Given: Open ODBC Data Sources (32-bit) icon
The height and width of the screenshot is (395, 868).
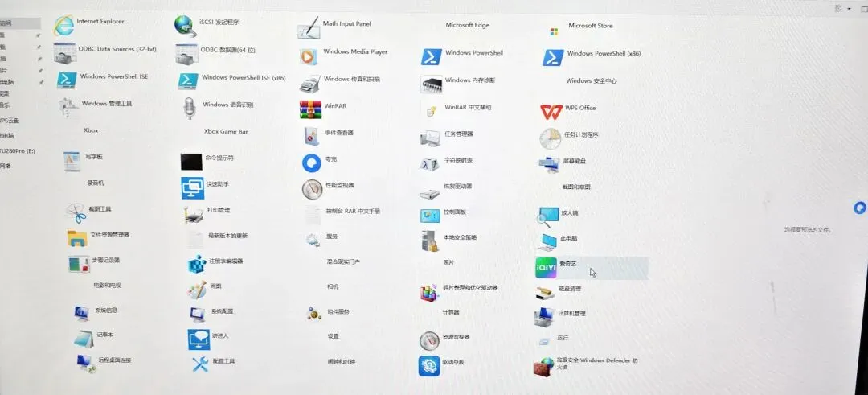Looking at the screenshot, I should pyautogui.click(x=65, y=53).
